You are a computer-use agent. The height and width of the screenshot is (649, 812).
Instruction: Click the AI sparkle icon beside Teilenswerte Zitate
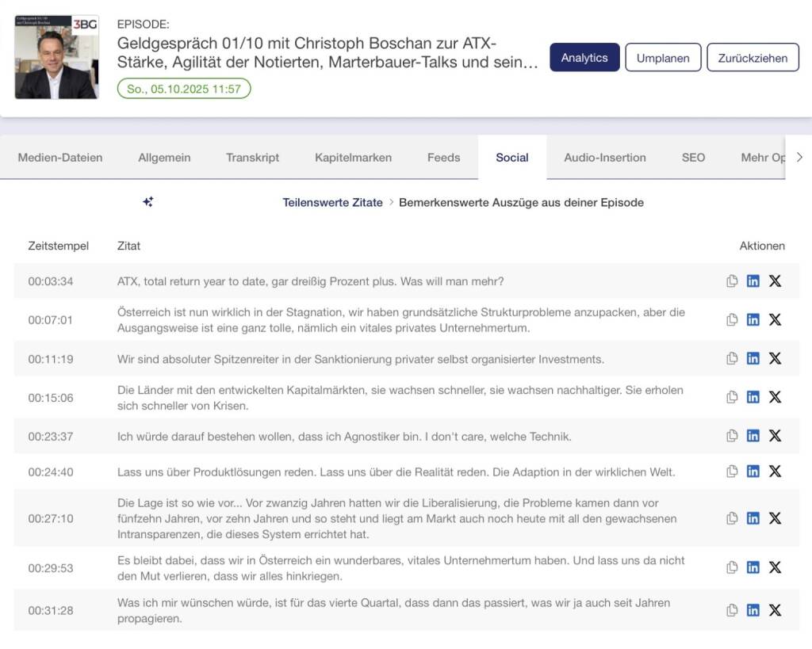[147, 202]
